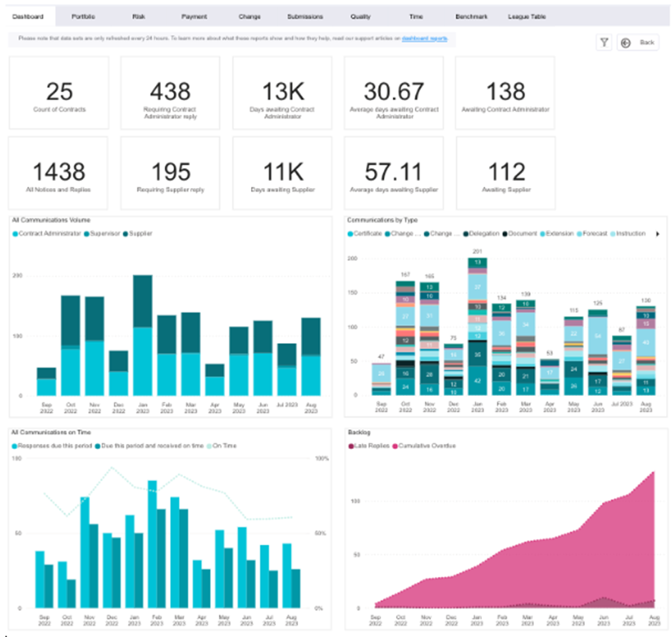
Task: Toggle Contract Administrator legend marker
Action: pyautogui.click(x=15, y=234)
